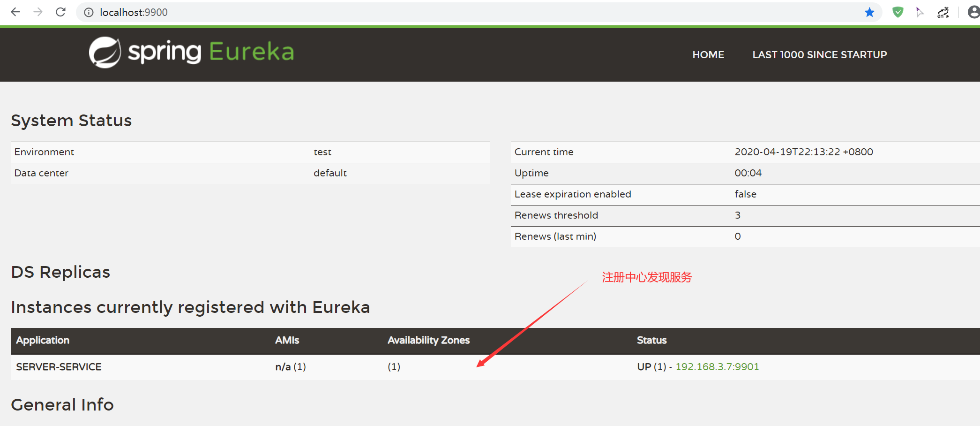This screenshot has height=426, width=980.
Task: Select the n/a (1) AMIs value
Action: click(x=291, y=367)
